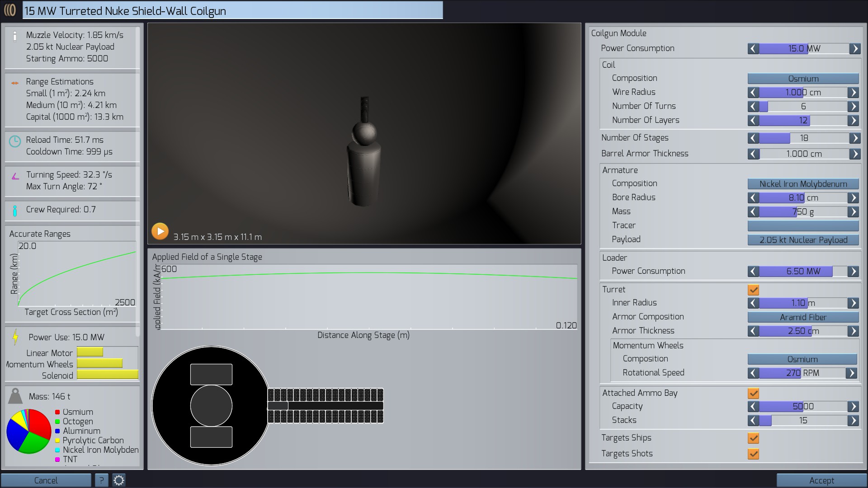
Task: Decrease ammo bay Capacity
Action: pos(753,406)
